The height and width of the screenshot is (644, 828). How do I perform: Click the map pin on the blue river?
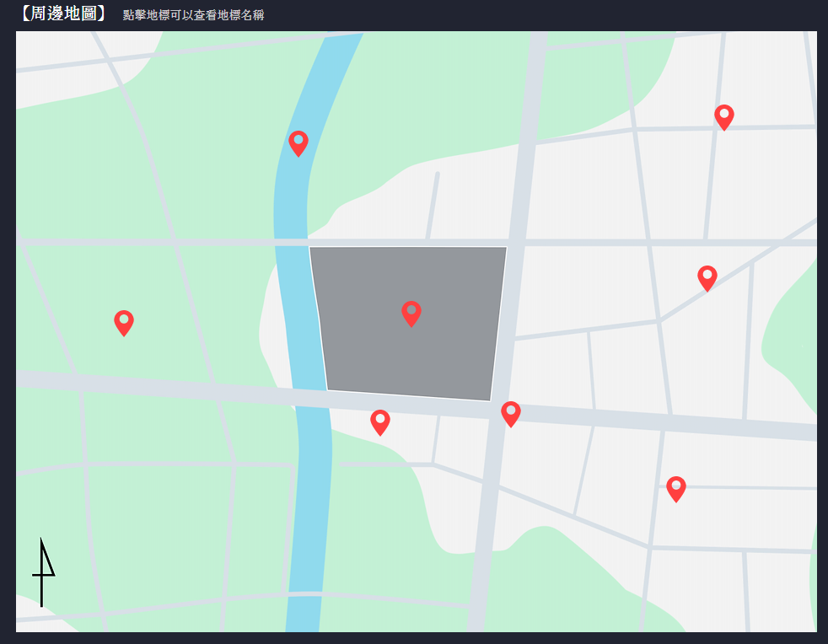coord(298,143)
